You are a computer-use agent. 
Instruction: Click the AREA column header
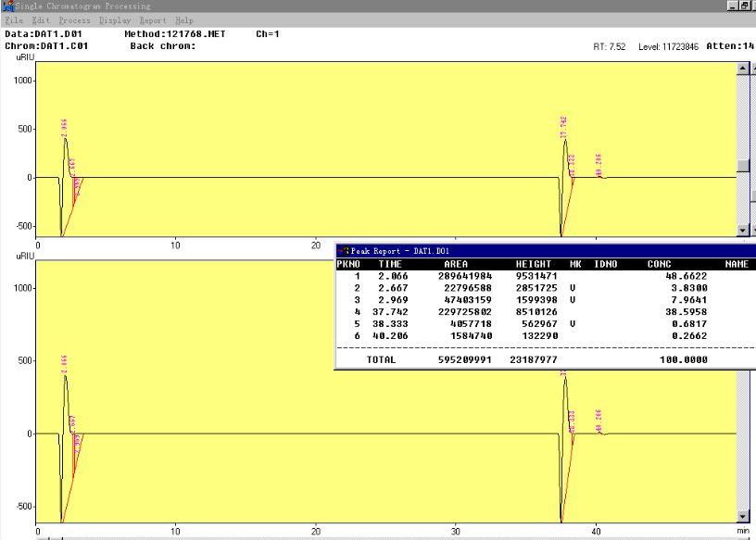(x=456, y=264)
